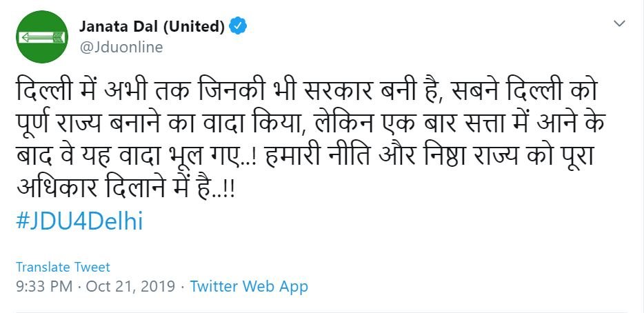Image resolution: width=644 pixels, height=313 pixels.
Task: Click the Janata Dal (United) profile avatar
Action: pyautogui.click(x=41, y=36)
